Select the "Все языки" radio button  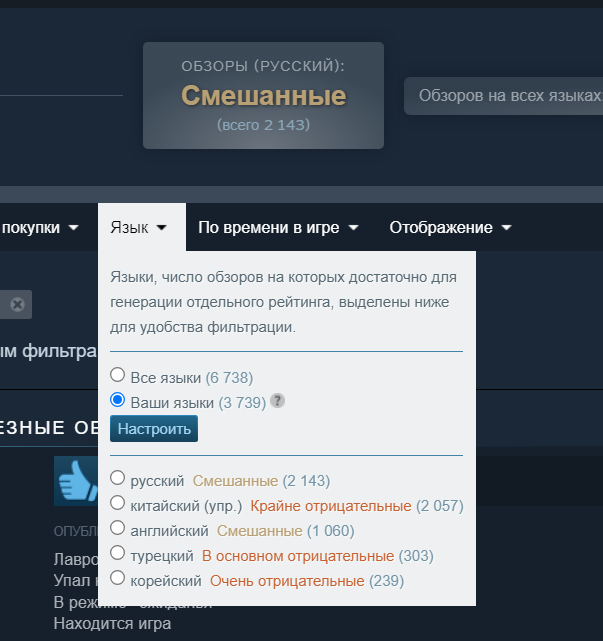[x=117, y=375]
